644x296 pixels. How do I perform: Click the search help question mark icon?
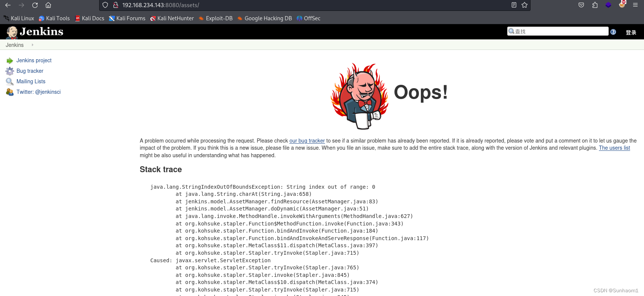click(613, 32)
